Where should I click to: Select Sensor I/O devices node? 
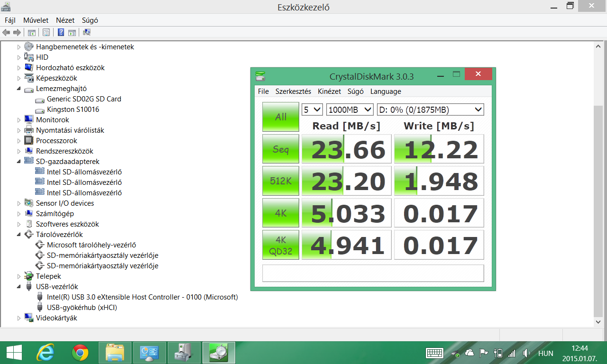tap(65, 203)
